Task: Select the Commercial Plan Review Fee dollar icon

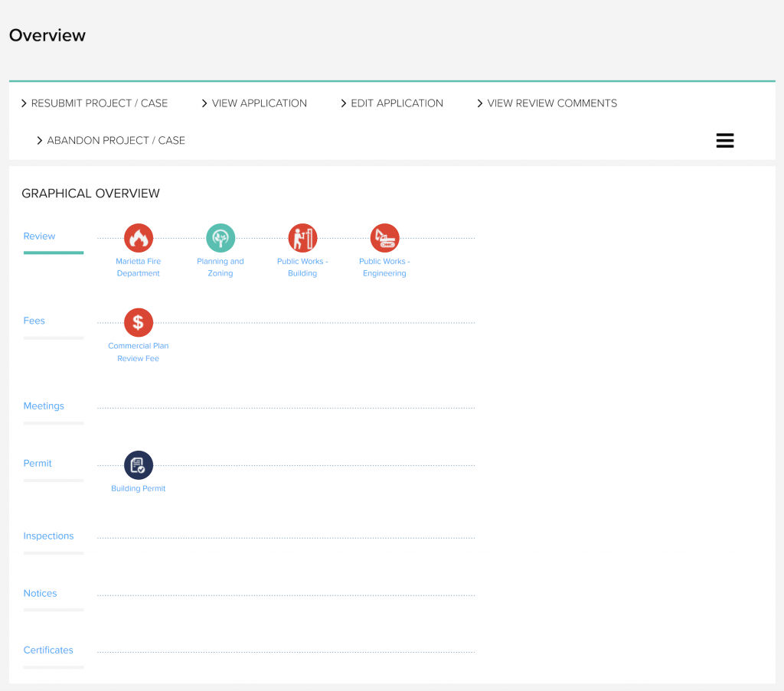Action: point(139,322)
